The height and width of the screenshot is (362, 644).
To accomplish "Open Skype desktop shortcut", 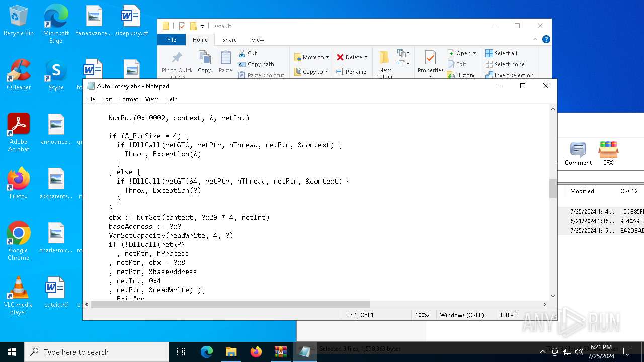I will [x=56, y=75].
